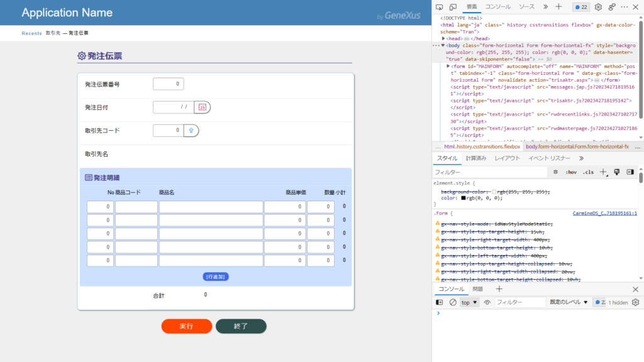Click the DevTools feedback person icon
This screenshot has width=644, height=362.
click(611, 7)
